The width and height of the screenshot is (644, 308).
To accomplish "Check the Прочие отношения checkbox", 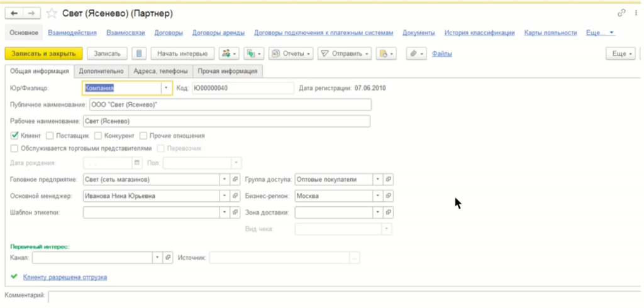I will pyautogui.click(x=143, y=136).
